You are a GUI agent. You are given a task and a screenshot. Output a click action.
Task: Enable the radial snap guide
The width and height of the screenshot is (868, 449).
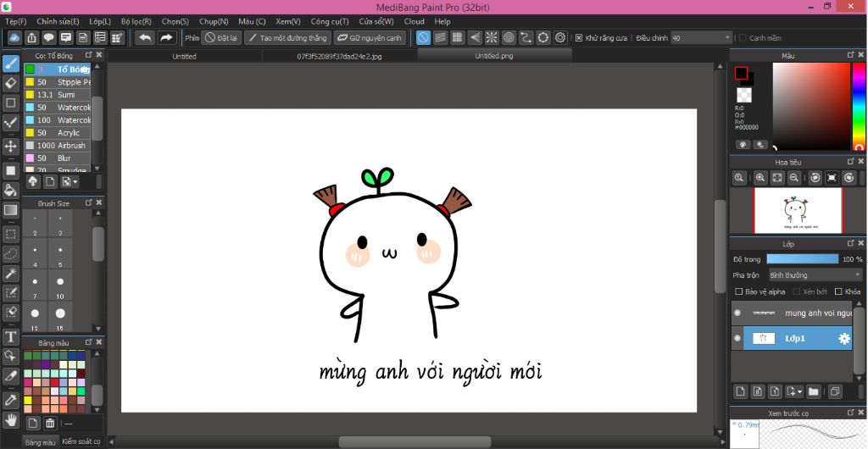click(x=492, y=37)
